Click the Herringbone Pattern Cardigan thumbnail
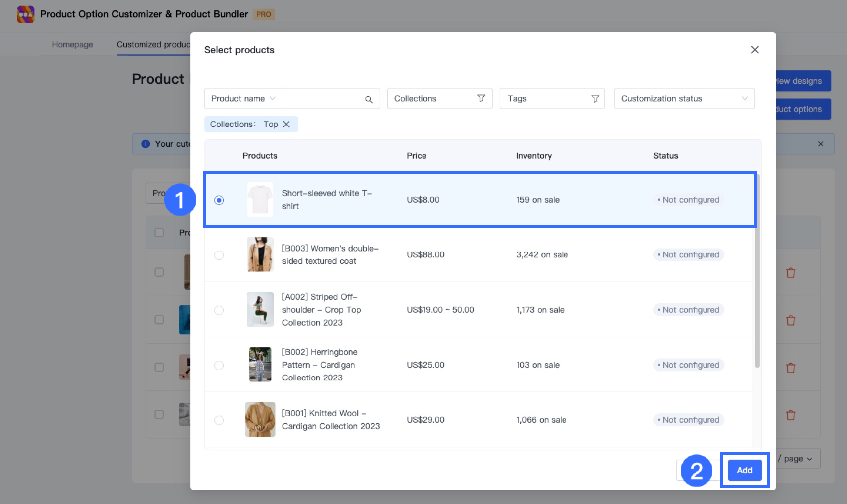Screen dimensions: 847x504 click(260, 365)
